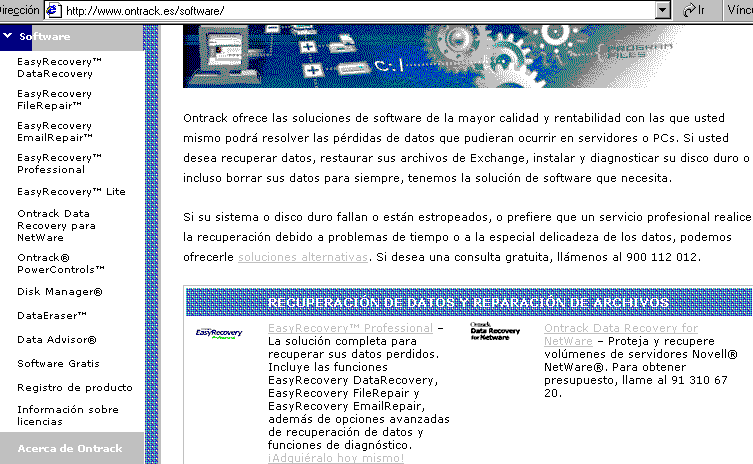Open EasyRecovery DataRecovery sidebar link
This screenshot has width=753, height=464.
[59, 68]
